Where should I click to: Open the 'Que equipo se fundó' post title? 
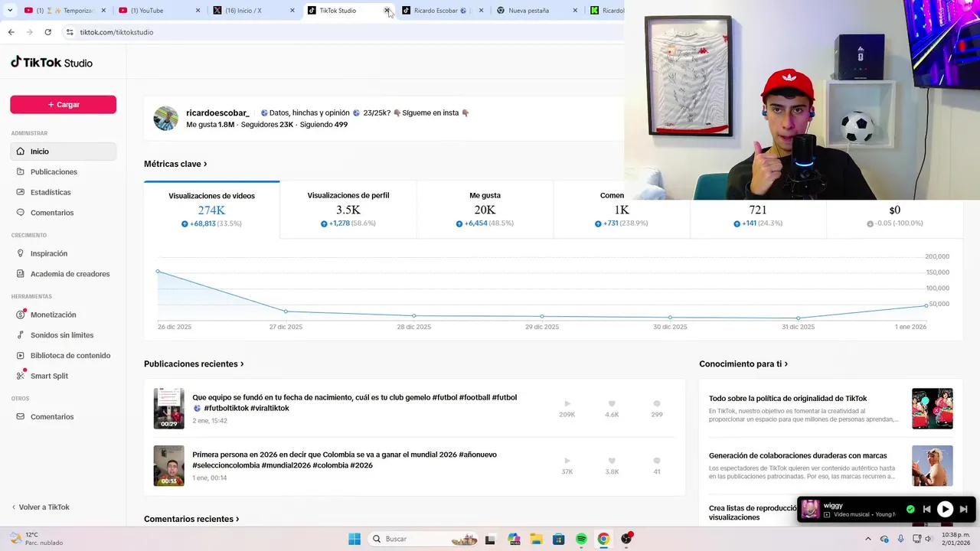[x=354, y=403]
